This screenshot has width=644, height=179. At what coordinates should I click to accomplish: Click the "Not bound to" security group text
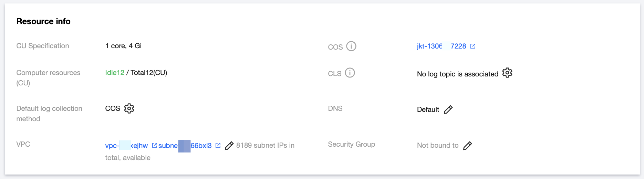pyautogui.click(x=438, y=145)
